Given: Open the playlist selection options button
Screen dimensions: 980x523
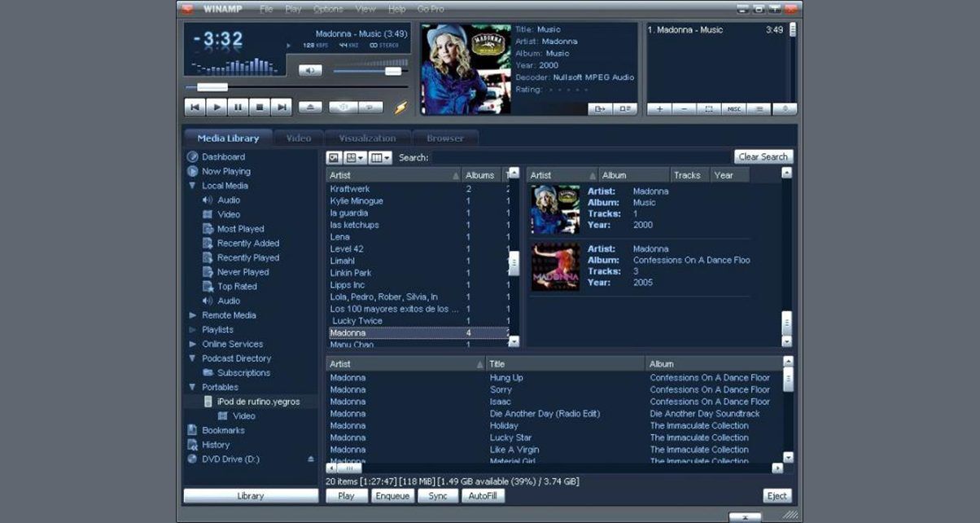Looking at the screenshot, I should point(710,108).
